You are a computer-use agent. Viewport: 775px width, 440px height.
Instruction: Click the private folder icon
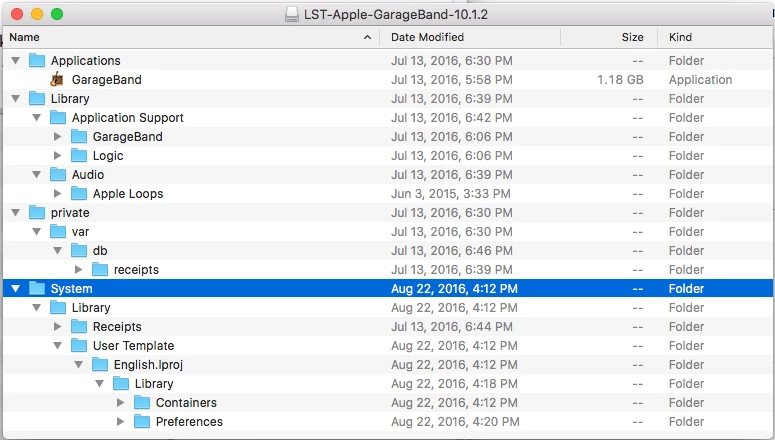coord(37,212)
